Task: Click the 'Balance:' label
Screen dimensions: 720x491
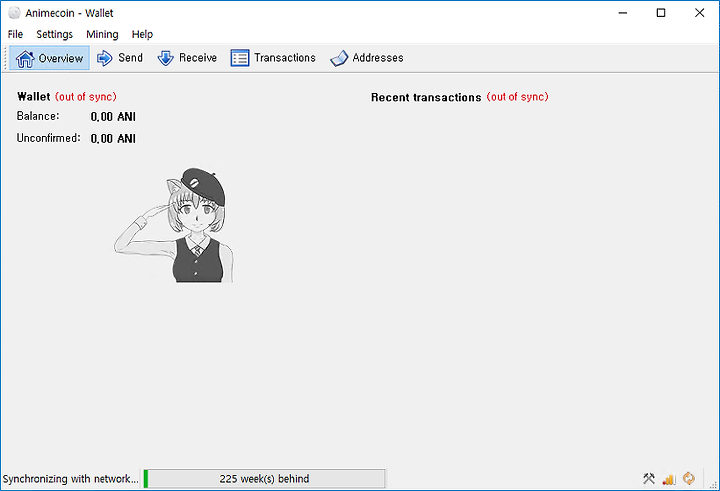Action: (x=38, y=116)
